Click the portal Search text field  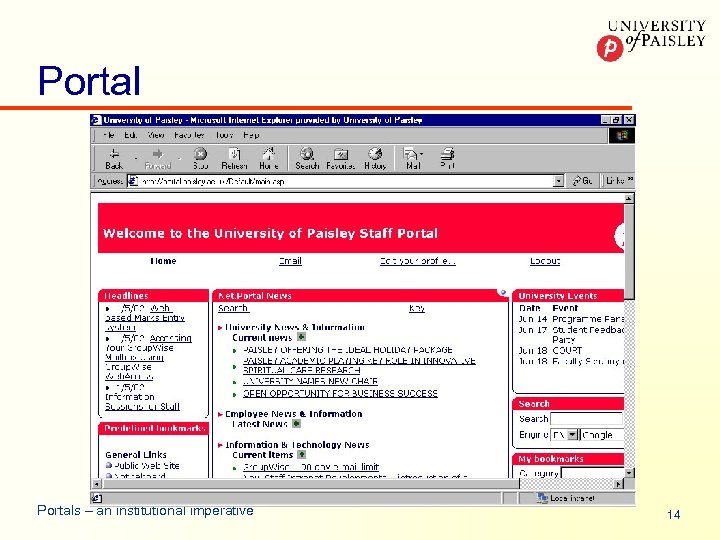(586, 418)
